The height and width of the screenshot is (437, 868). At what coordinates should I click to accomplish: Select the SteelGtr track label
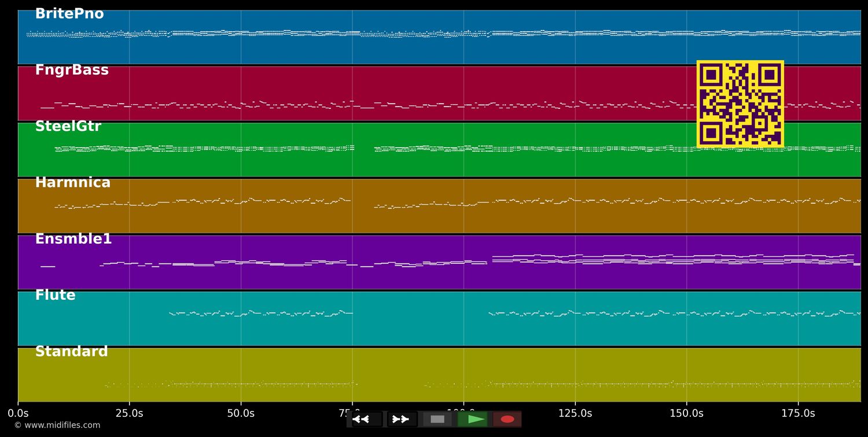(68, 127)
